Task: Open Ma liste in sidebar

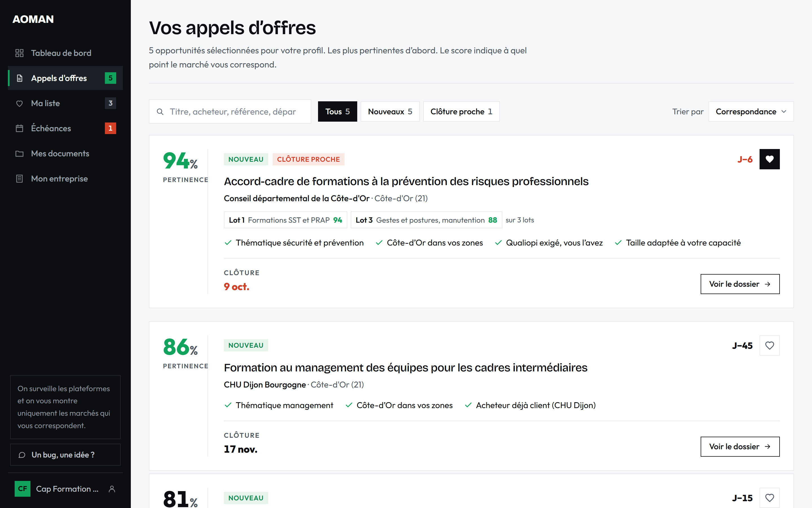Action: click(x=65, y=103)
